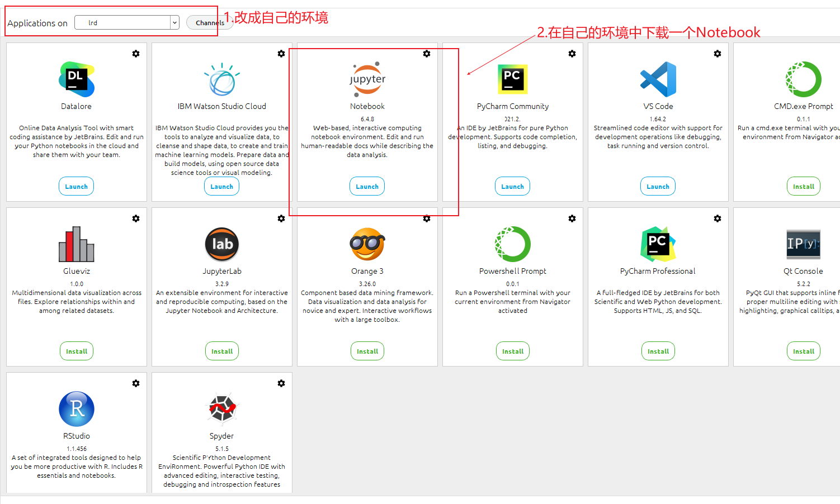
Task: Open Notebook tile settings gear
Action: click(427, 54)
